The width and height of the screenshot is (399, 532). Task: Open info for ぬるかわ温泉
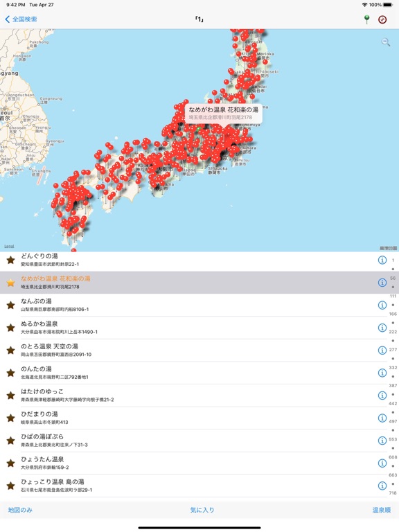tap(382, 328)
